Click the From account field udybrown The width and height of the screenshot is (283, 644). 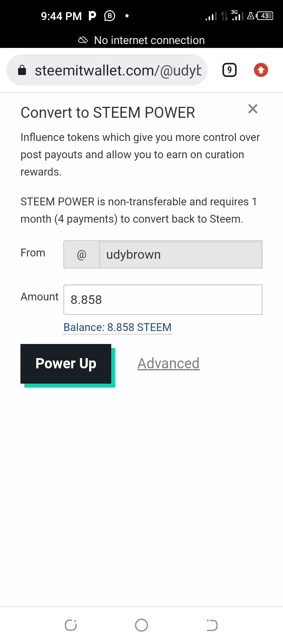click(x=180, y=254)
